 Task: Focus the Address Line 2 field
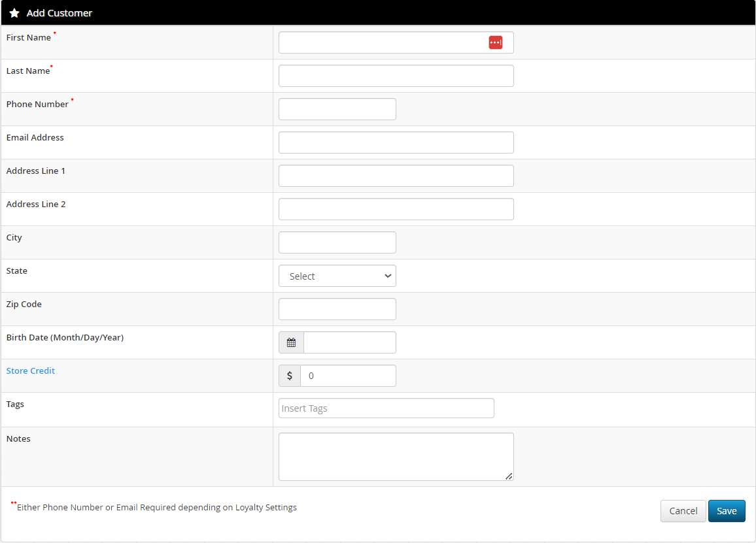396,208
